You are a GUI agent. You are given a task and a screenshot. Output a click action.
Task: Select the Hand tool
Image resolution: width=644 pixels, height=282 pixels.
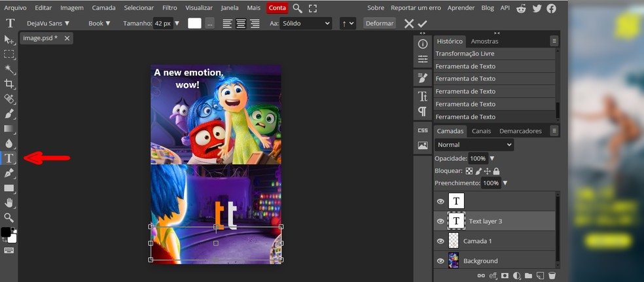tap(9, 203)
